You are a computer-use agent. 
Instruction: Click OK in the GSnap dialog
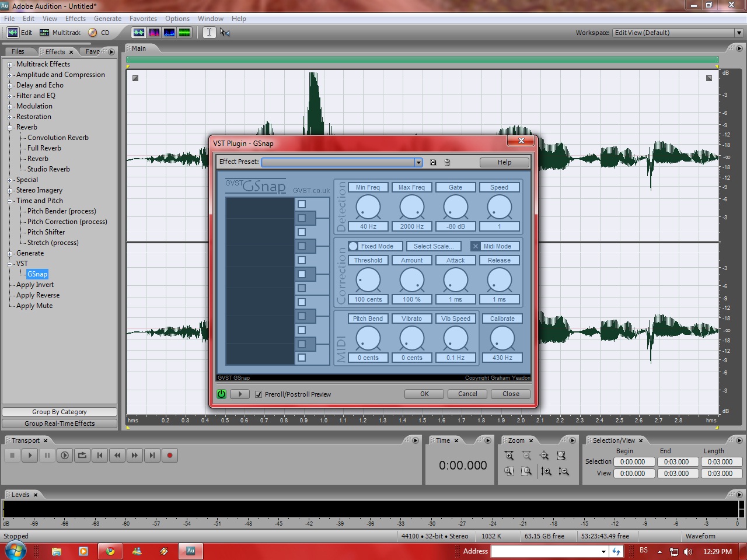point(424,394)
